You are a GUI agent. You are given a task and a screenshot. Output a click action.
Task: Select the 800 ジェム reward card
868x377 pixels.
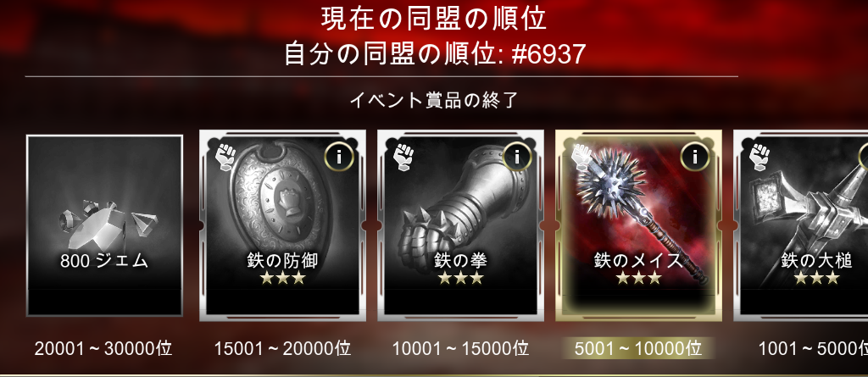pyautogui.click(x=104, y=225)
